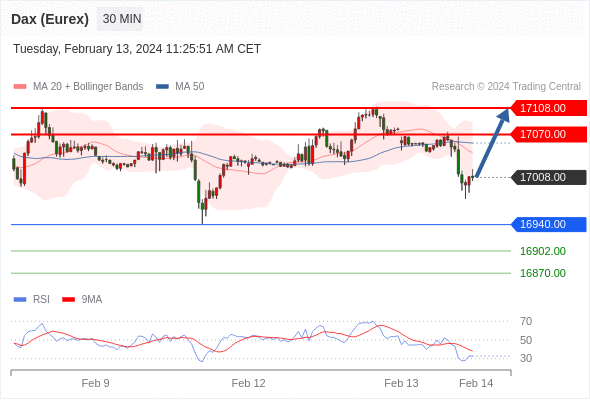Screen dimensions: 590x400
Task: Click the 9MA legend label
Action: pos(92,300)
